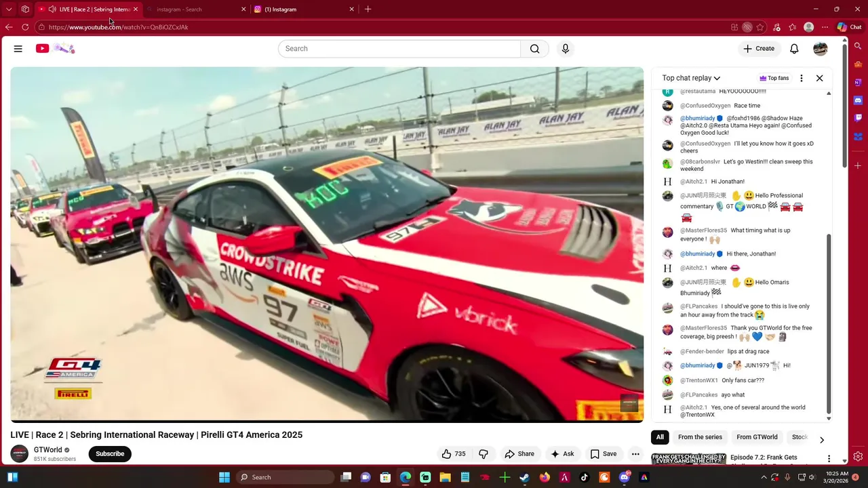Close the LIVE Race 2 tab
This screenshot has height=488, width=868.
[136, 9]
